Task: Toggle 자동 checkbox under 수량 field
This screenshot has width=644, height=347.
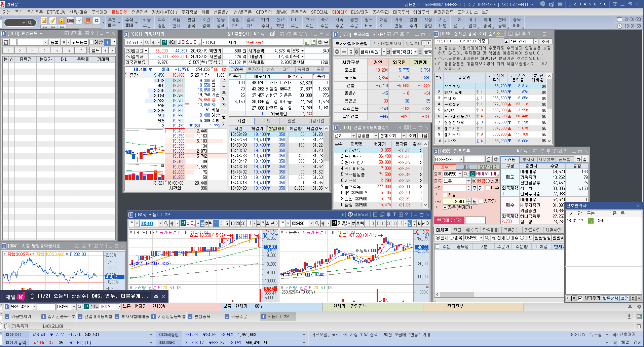Action: [x=445, y=195]
